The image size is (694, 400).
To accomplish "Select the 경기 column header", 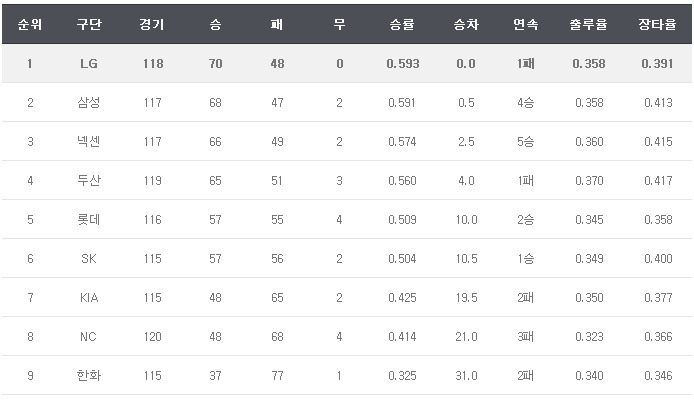I will [x=153, y=24].
